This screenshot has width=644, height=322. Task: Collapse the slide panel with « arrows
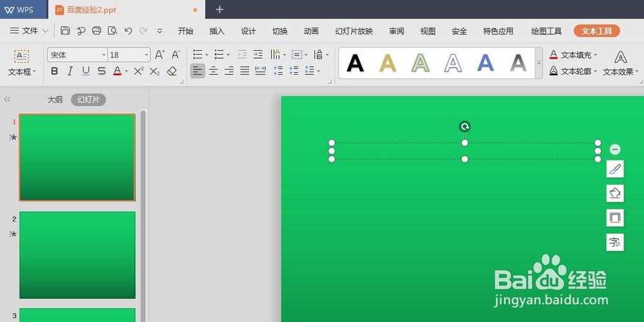7,99
